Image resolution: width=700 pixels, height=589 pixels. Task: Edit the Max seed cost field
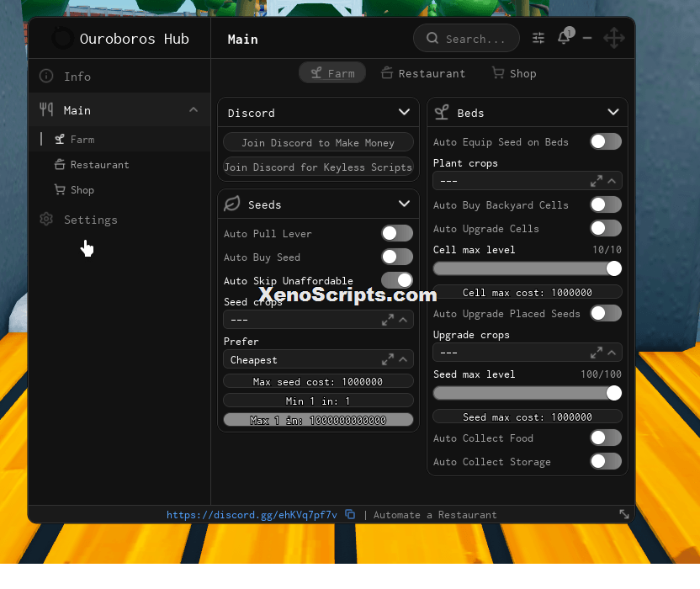pyautogui.click(x=318, y=381)
